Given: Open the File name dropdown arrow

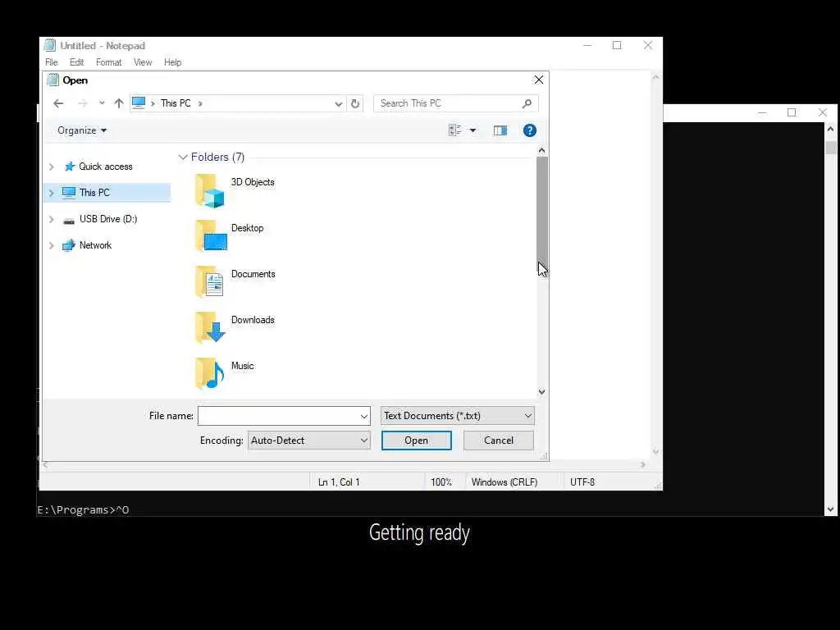Looking at the screenshot, I should point(363,416).
